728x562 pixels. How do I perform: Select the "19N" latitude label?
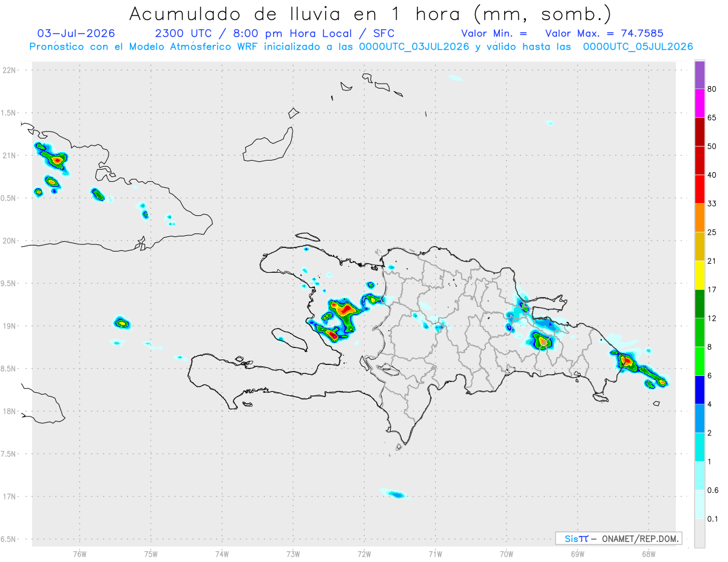click(10, 326)
